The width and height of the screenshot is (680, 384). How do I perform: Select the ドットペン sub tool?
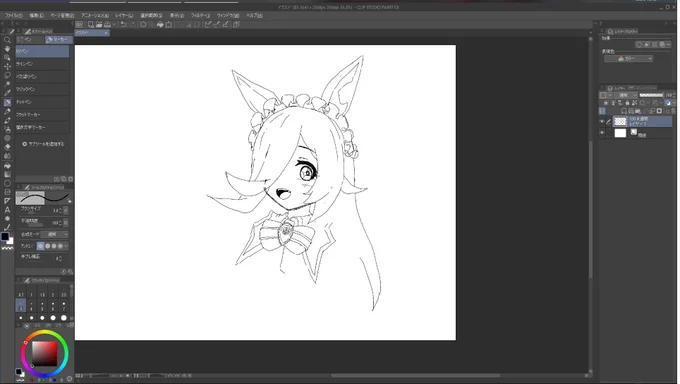(42, 102)
